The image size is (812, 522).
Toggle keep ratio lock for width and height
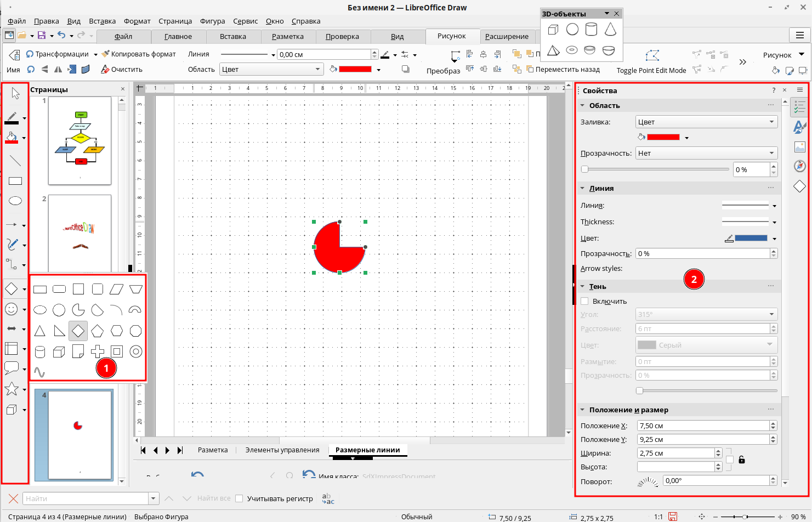click(741, 460)
